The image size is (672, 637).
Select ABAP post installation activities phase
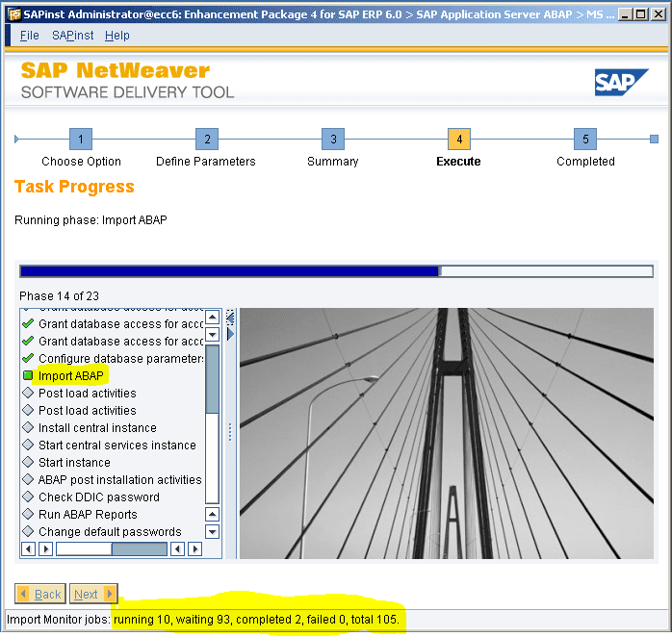click(x=120, y=480)
